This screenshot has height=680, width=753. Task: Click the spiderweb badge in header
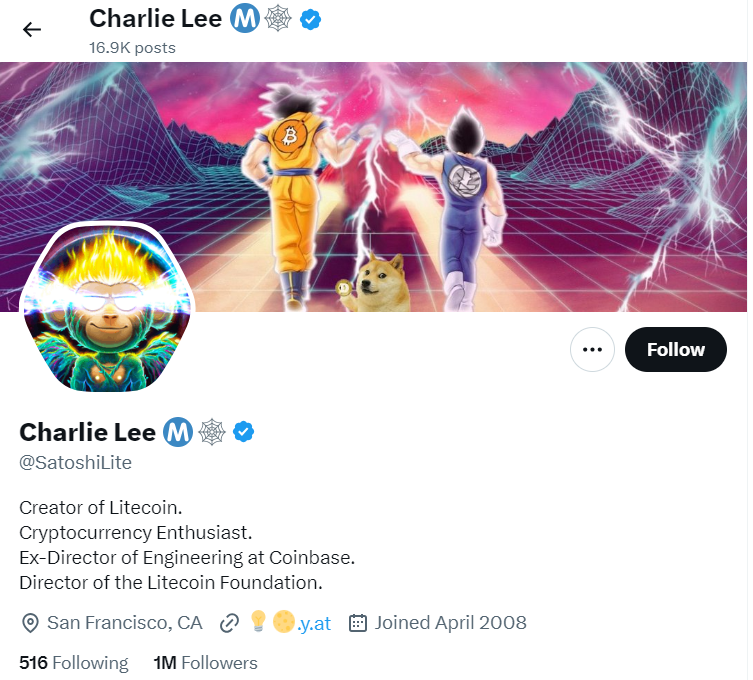pyautogui.click(x=279, y=19)
